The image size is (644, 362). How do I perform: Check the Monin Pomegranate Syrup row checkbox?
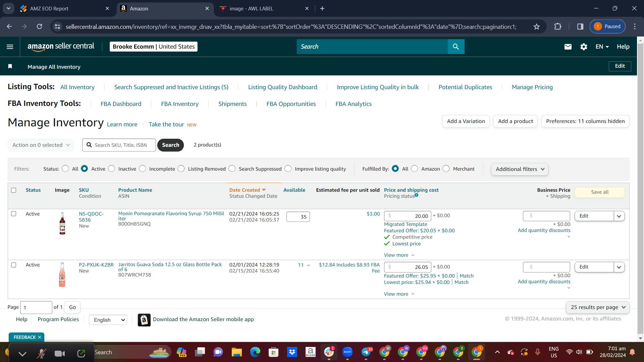(14, 214)
